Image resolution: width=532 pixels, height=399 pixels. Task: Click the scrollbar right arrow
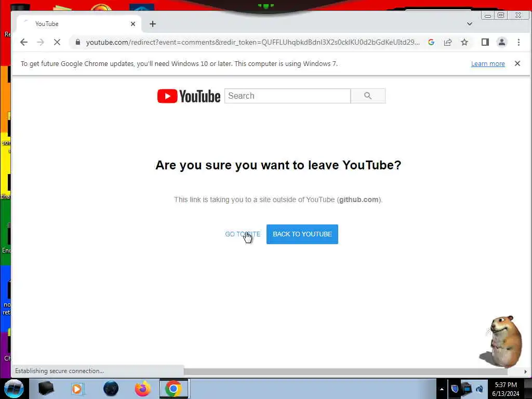click(x=525, y=371)
